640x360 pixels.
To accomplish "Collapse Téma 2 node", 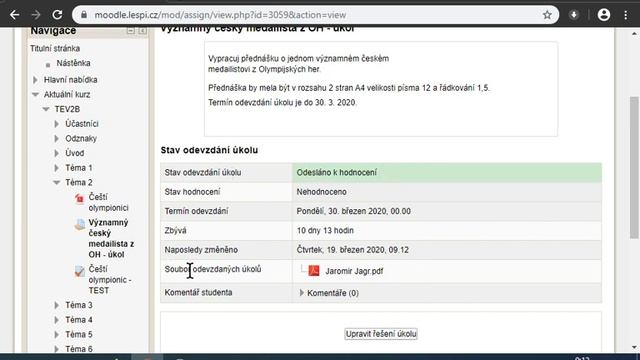I will click(57, 182).
